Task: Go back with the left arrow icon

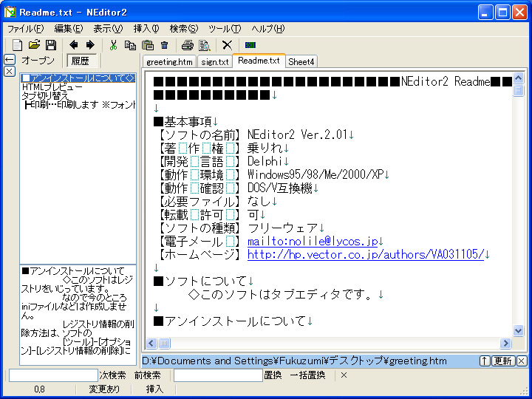Action: 73,45
